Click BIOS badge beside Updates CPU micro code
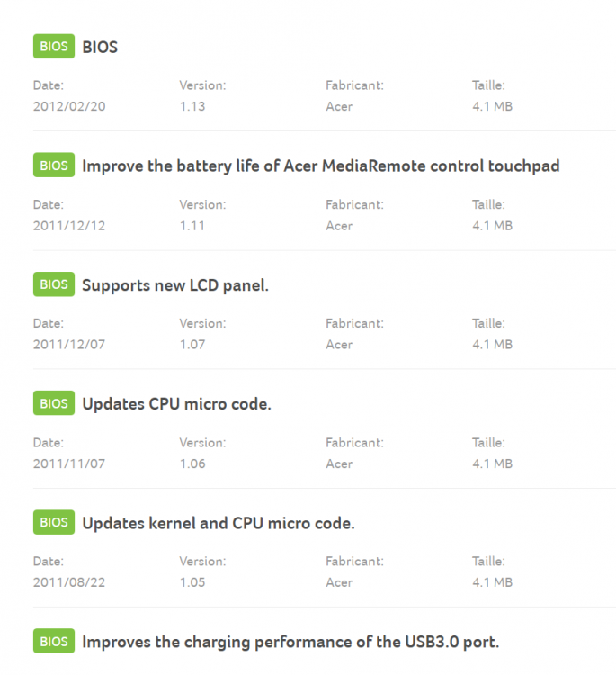Image resolution: width=616 pixels, height=675 pixels. click(54, 403)
